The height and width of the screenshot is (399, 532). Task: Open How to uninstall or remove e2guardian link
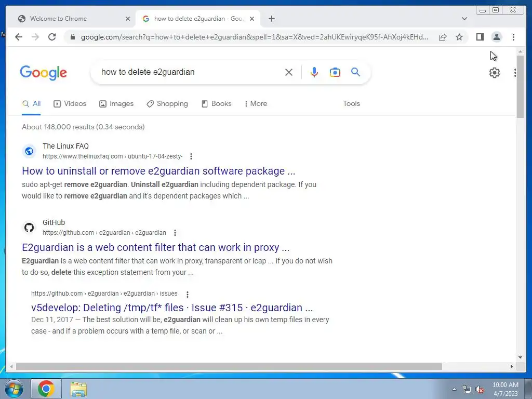158,171
